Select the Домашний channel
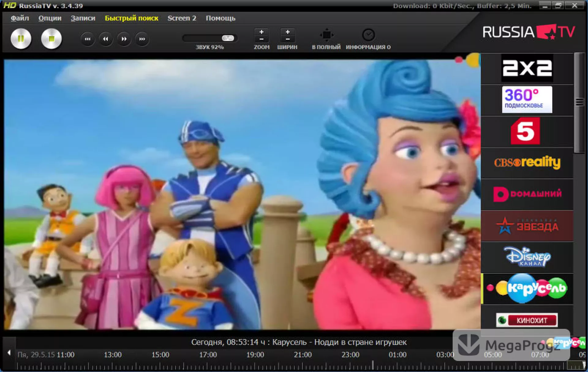Screen dimensions: 588x372 527,194
